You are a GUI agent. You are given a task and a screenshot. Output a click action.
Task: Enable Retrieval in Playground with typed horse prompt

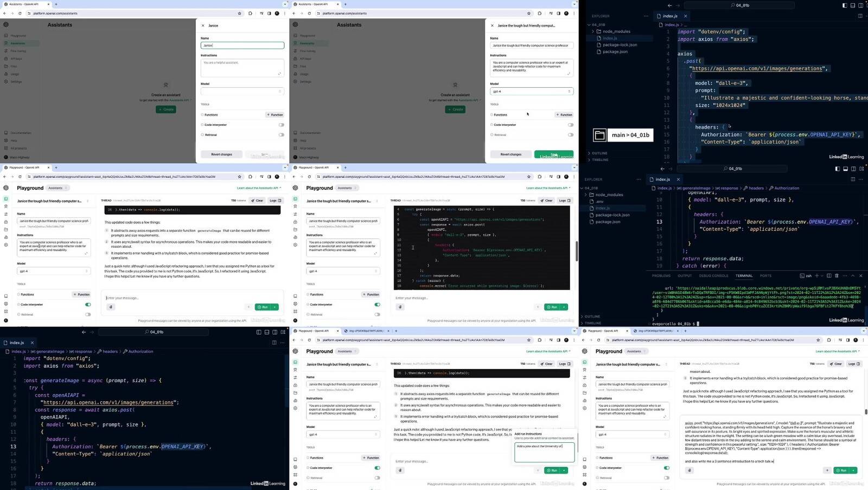(666, 478)
